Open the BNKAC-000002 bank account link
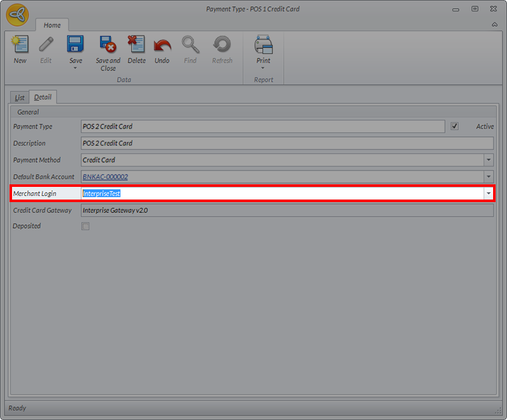The height and width of the screenshot is (420, 507). tap(105, 177)
